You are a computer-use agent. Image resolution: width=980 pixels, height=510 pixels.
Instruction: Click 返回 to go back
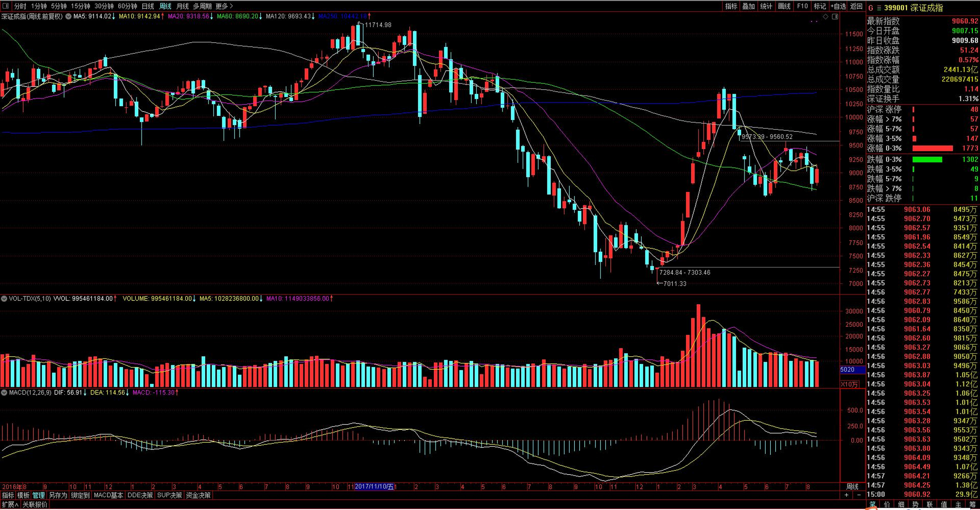tap(856, 6)
